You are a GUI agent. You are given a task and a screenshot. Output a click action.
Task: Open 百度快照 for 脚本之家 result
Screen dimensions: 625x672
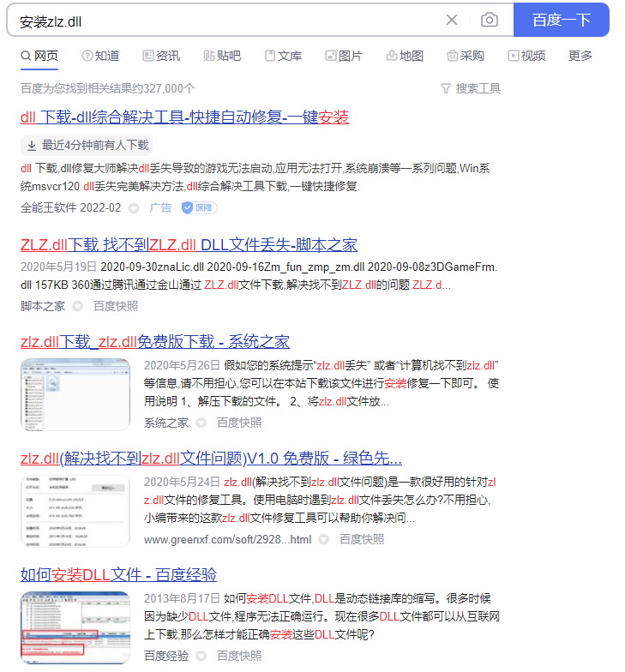click(x=116, y=306)
